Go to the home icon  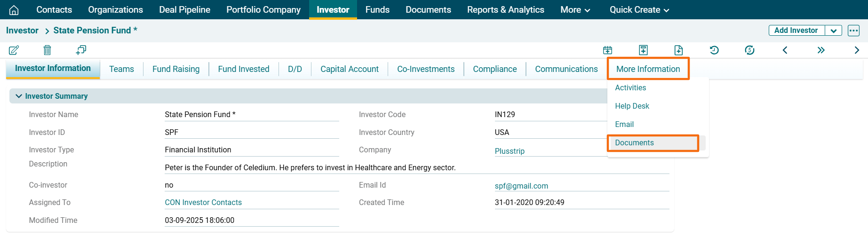[x=14, y=10]
